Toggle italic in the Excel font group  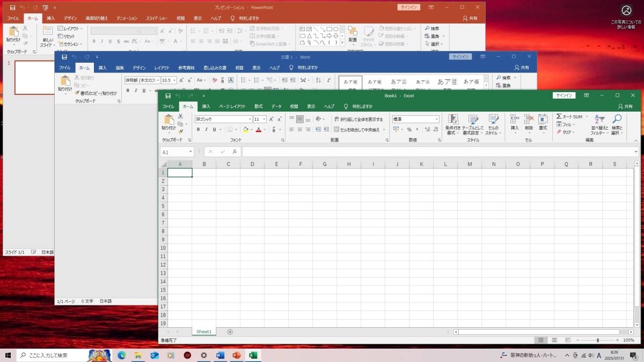click(x=206, y=129)
